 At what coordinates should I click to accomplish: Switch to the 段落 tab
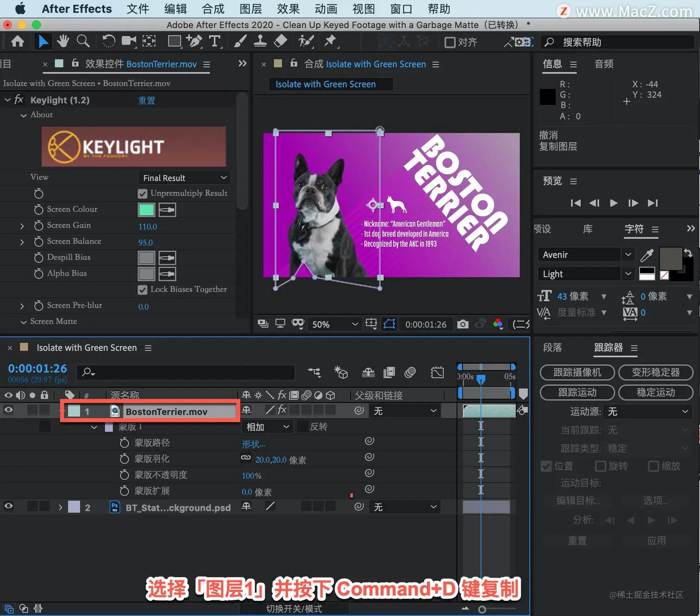pos(552,347)
